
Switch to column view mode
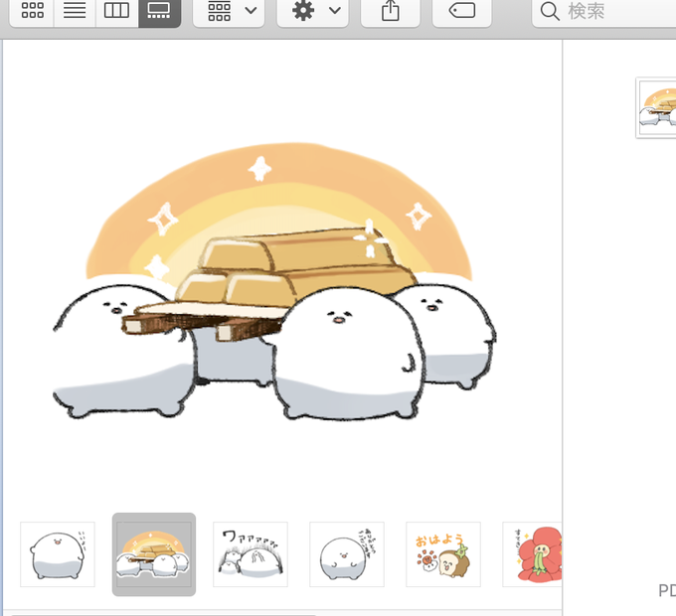tap(117, 10)
